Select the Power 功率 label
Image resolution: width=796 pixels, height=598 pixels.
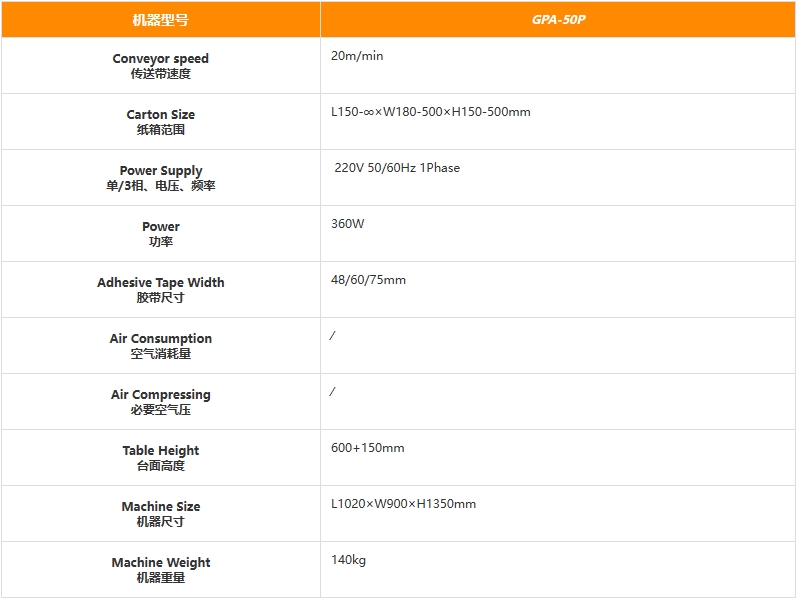160,234
